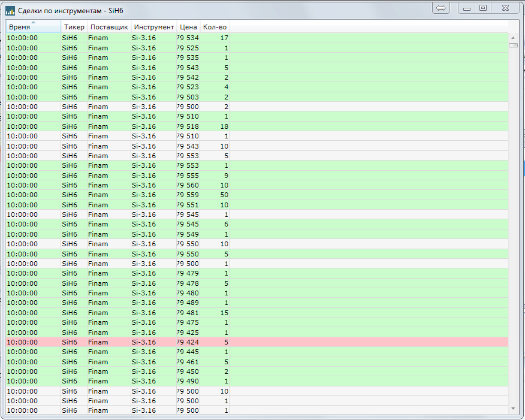Click the Finam cell in the 79 560 row
This screenshot has height=420, width=525.
pos(109,185)
